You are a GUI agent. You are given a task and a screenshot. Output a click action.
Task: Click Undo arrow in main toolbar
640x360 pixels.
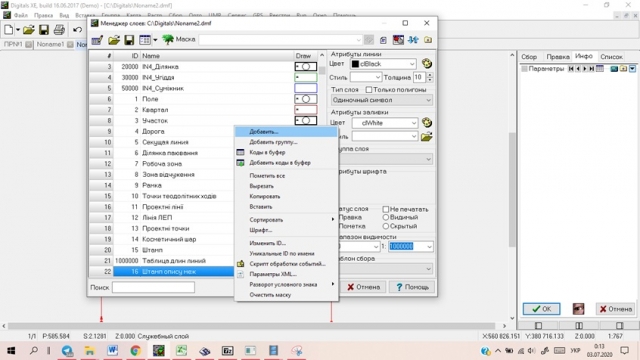click(x=77, y=29)
